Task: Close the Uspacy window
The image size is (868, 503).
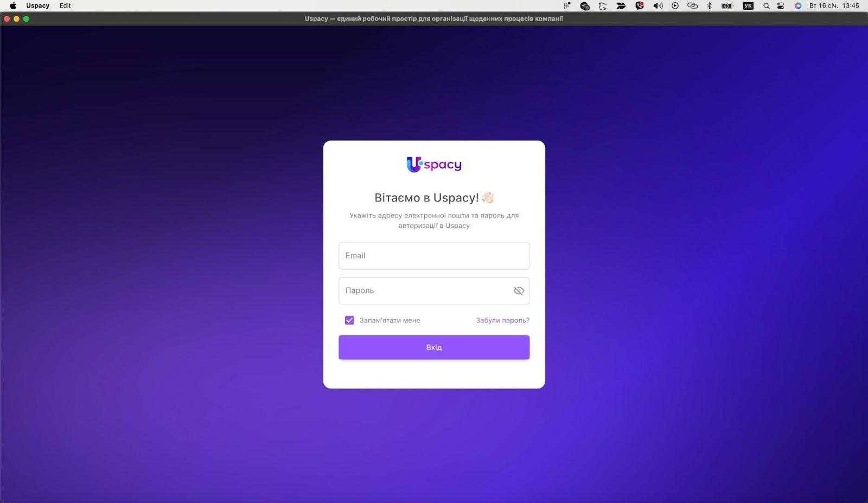Action: tap(7, 19)
